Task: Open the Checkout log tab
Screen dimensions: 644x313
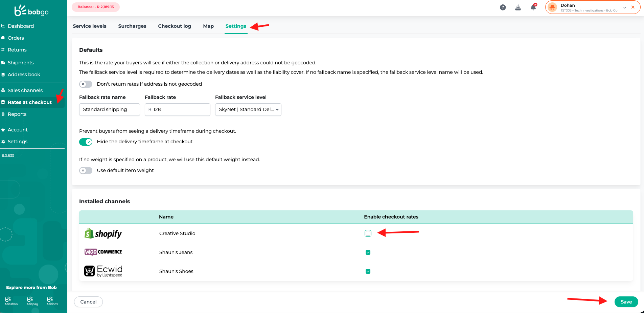Action: (175, 26)
